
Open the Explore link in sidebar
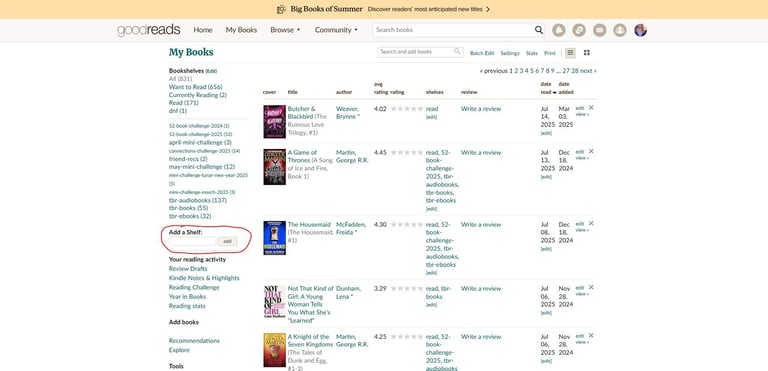point(179,350)
